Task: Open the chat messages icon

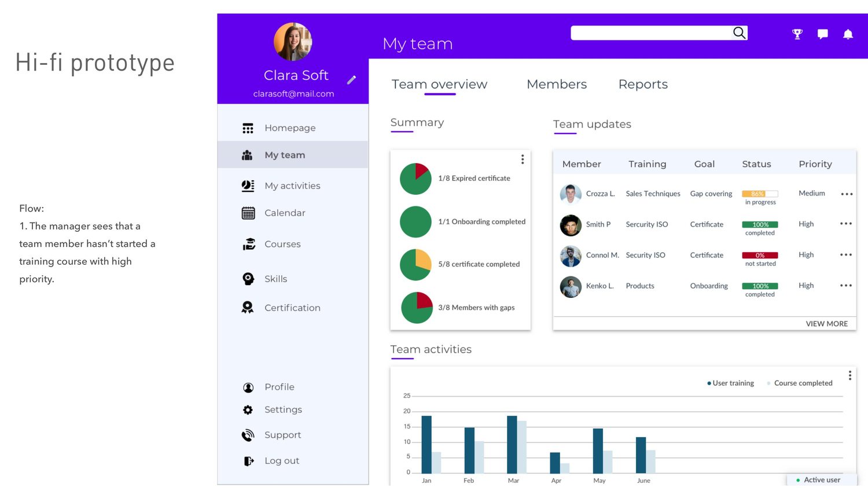Action: (822, 34)
